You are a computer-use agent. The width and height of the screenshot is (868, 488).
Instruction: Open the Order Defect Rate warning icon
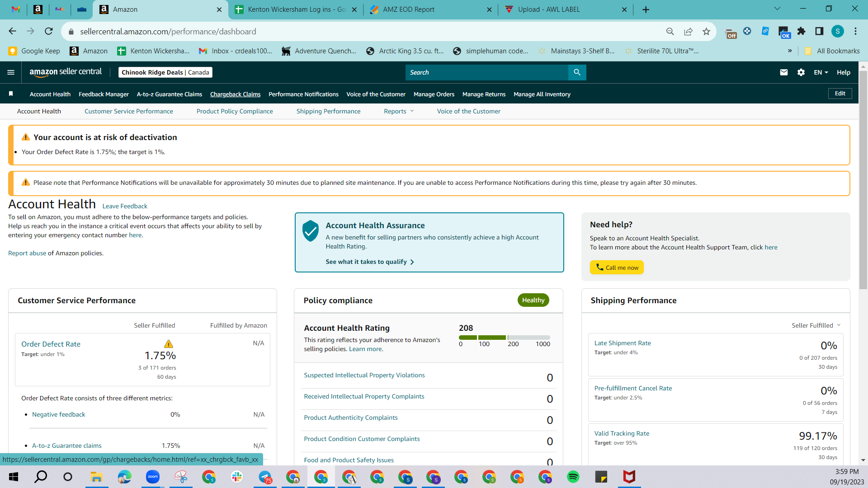point(168,344)
